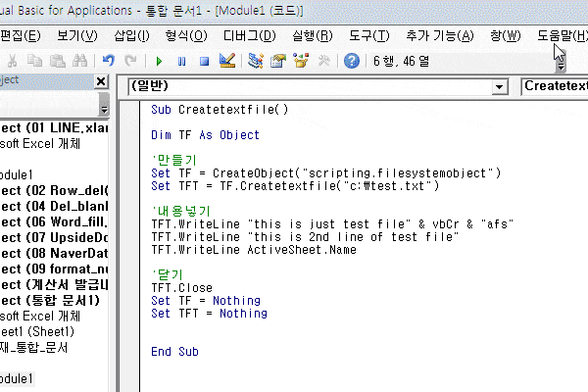Select project 06 Word_fill in tree
The width and height of the screenshot is (588, 392).
pos(54,222)
